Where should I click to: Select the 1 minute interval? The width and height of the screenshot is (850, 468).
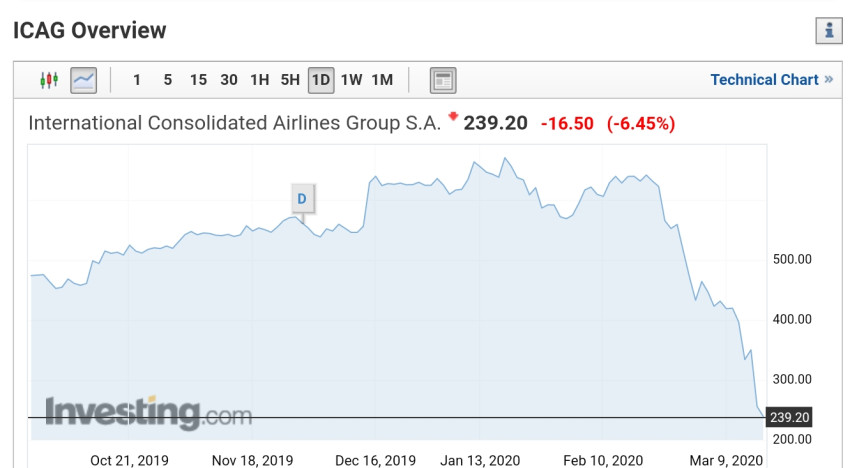pyautogui.click(x=137, y=80)
